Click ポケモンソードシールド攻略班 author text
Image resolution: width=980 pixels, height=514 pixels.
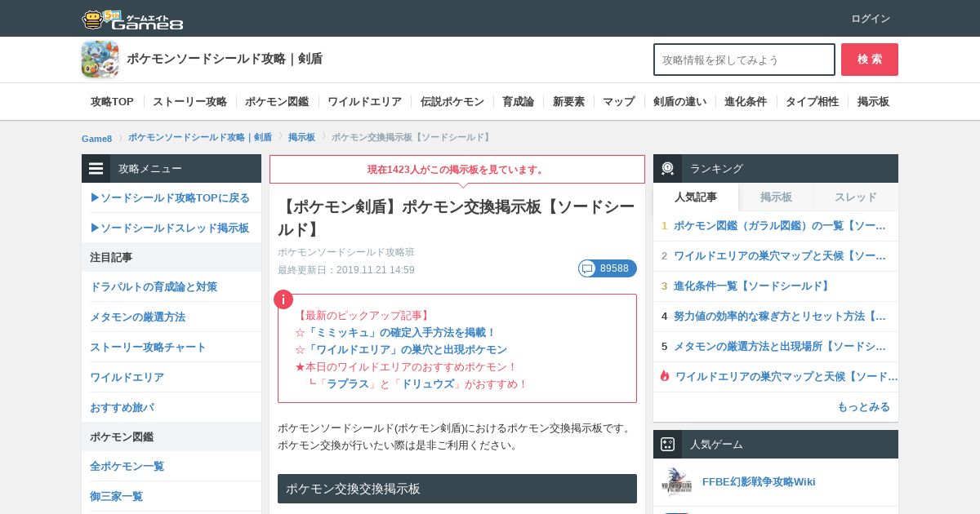[x=346, y=252]
